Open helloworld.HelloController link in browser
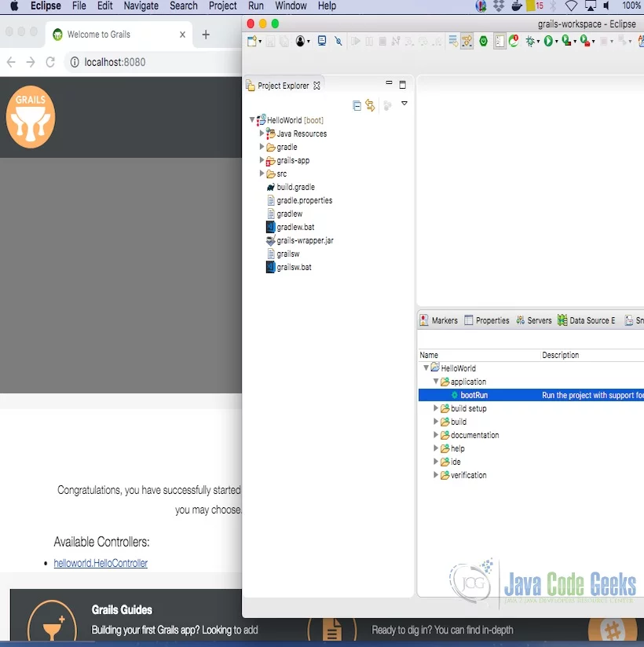Screen dimensions: 644x647 pos(101,563)
